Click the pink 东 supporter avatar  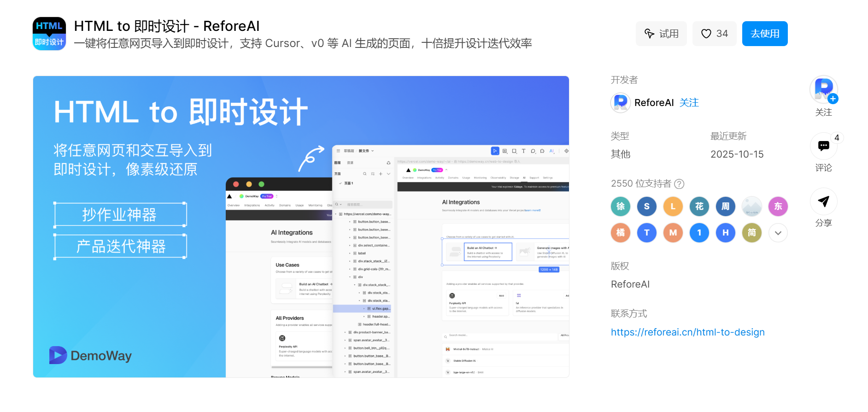778,206
